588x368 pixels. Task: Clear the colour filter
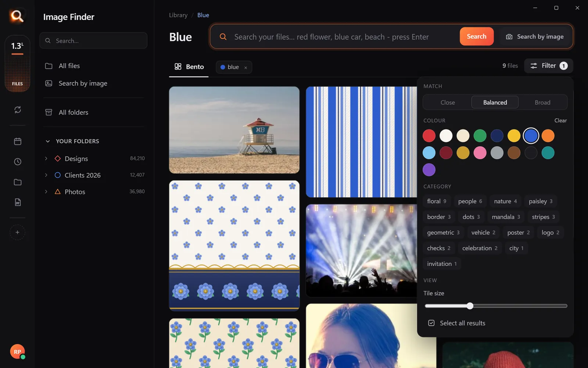[x=560, y=120]
